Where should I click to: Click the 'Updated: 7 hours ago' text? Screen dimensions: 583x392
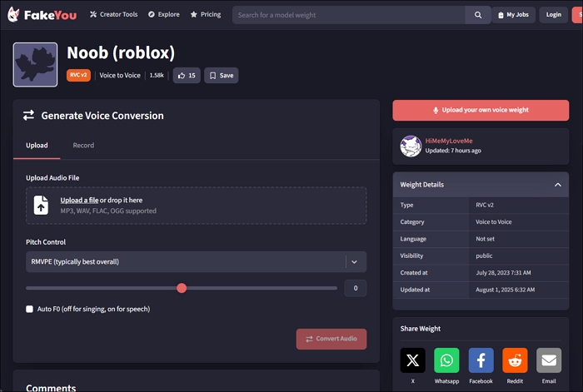453,151
